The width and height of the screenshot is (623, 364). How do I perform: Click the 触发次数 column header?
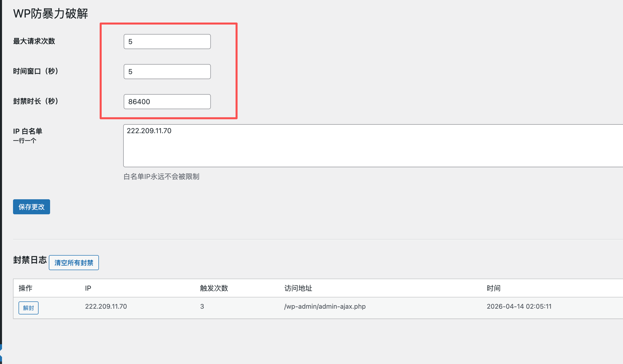point(214,288)
